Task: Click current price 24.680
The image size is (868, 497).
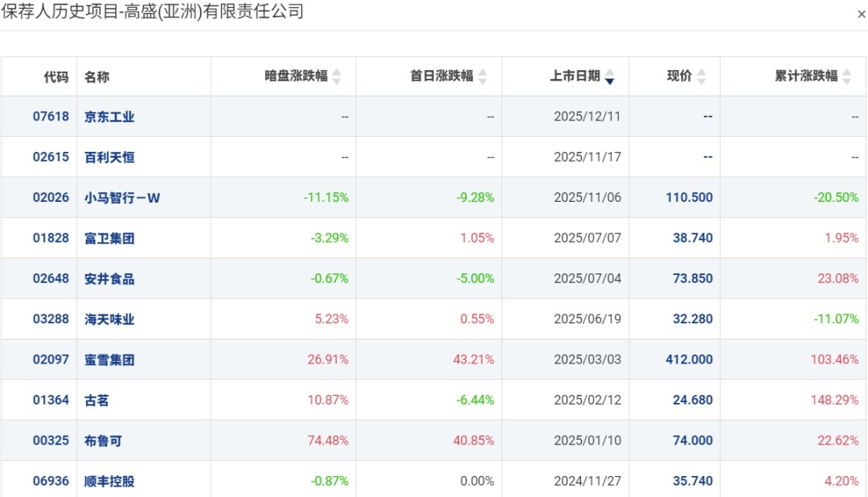Action: [693, 400]
